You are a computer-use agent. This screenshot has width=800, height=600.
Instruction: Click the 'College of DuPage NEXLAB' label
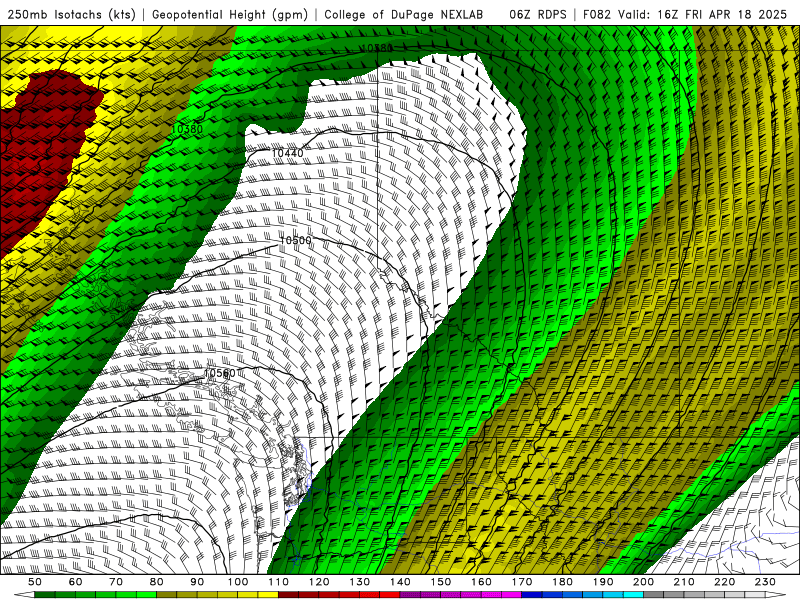(x=404, y=14)
